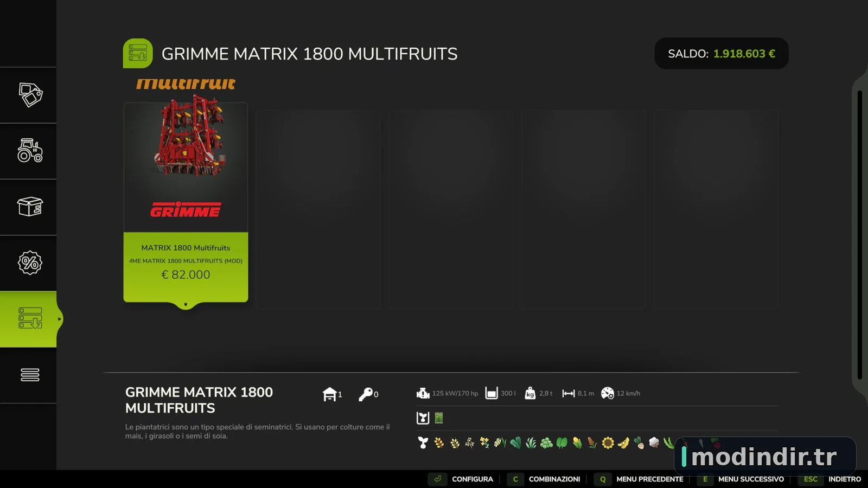Click INDIETRO to go back
Image resolution: width=868 pixels, height=488 pixels.
coord(845,479)
